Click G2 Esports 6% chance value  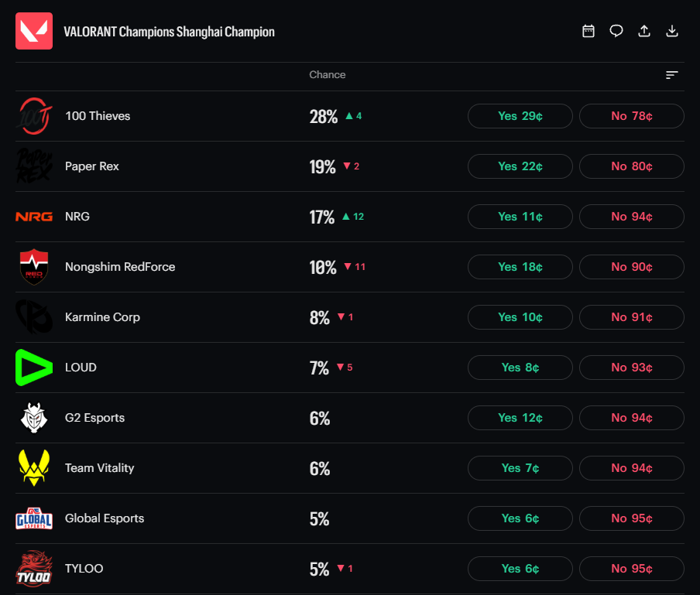click(320, 419)
